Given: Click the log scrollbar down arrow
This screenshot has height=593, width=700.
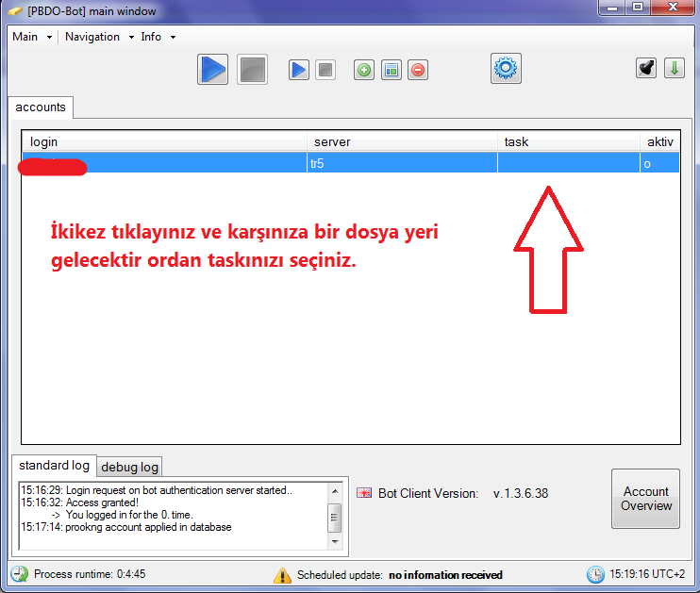Looking at the screenshot, I should pos(335,542).
